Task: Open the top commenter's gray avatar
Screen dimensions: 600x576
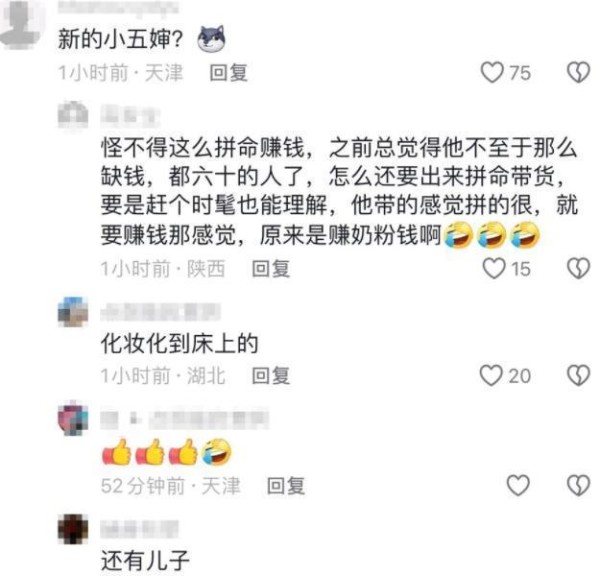Action: (22, 24)
